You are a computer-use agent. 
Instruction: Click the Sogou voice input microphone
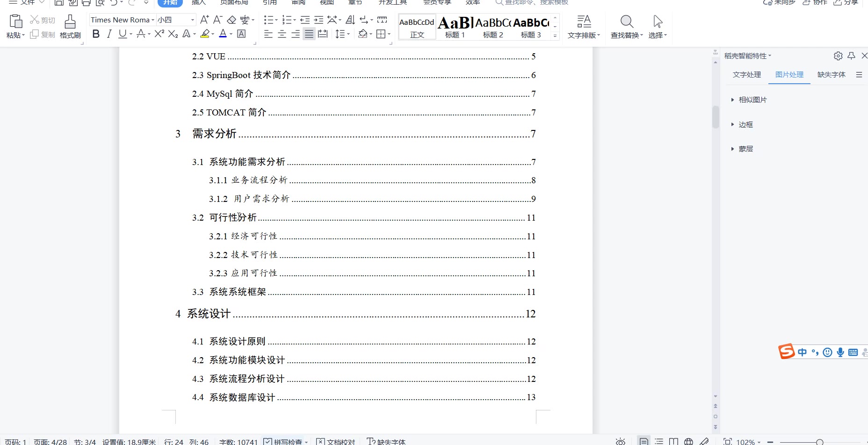click(840, 352)
